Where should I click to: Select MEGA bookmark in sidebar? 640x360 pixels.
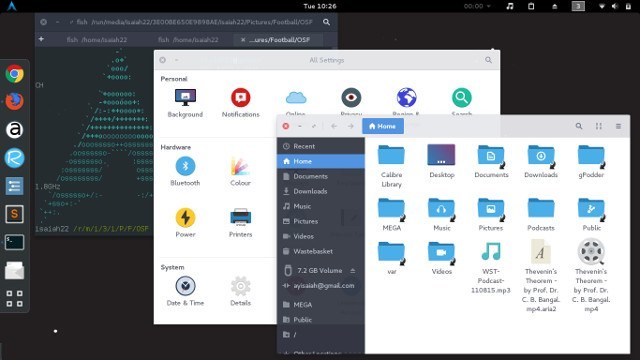click(x=320, y=305)
